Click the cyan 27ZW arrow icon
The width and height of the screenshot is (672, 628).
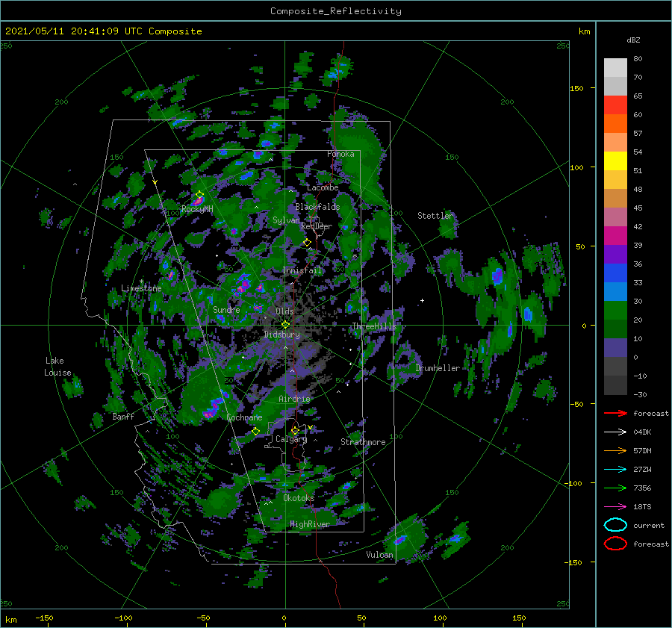[615, 470]
